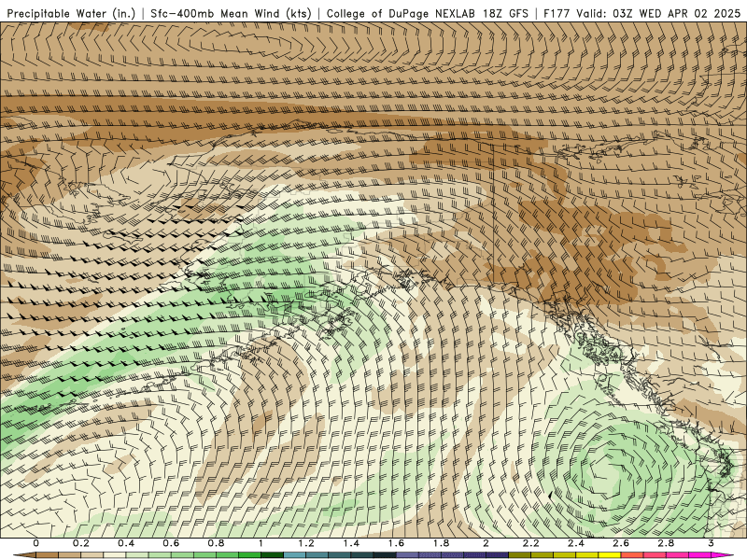Click the colorbar label '2.8'
747x560 pixels.
click(x=666, y=544)
